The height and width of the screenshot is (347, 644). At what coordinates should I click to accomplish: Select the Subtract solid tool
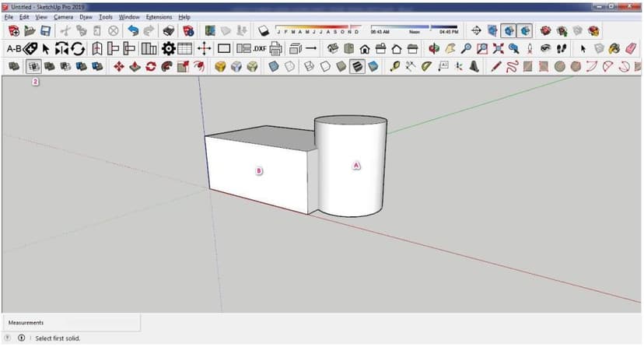point(65,66)
